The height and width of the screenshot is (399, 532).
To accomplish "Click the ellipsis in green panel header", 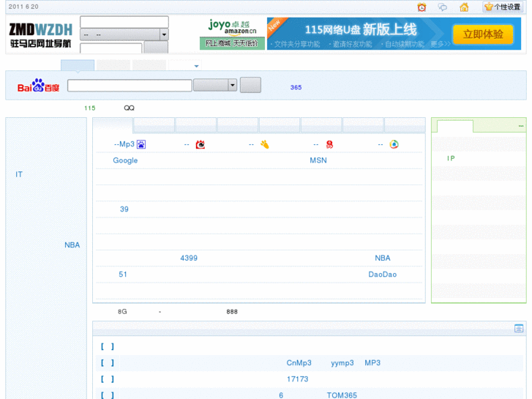I will [x=521, y=126].
